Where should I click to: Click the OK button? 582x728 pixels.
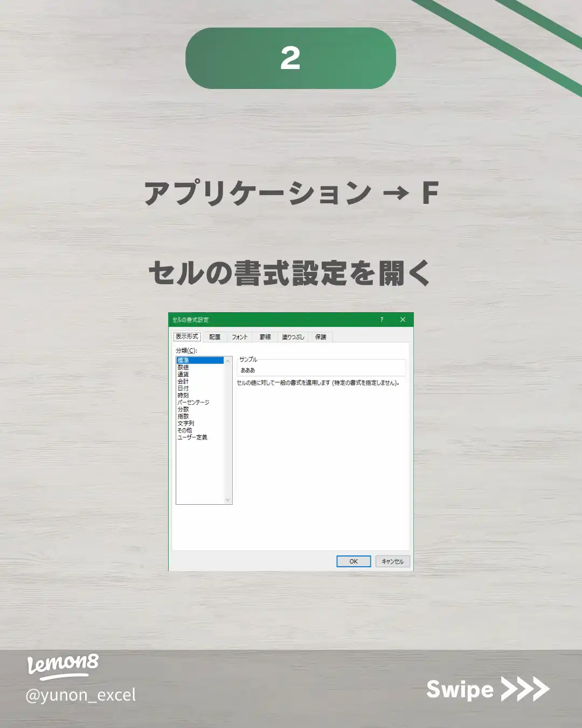[x=354, y=561]
